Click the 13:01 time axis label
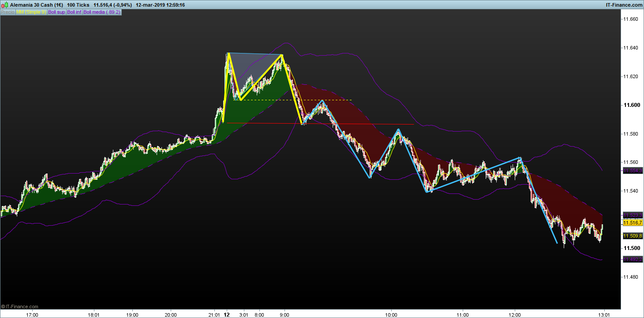 click(x=603, y=315)
